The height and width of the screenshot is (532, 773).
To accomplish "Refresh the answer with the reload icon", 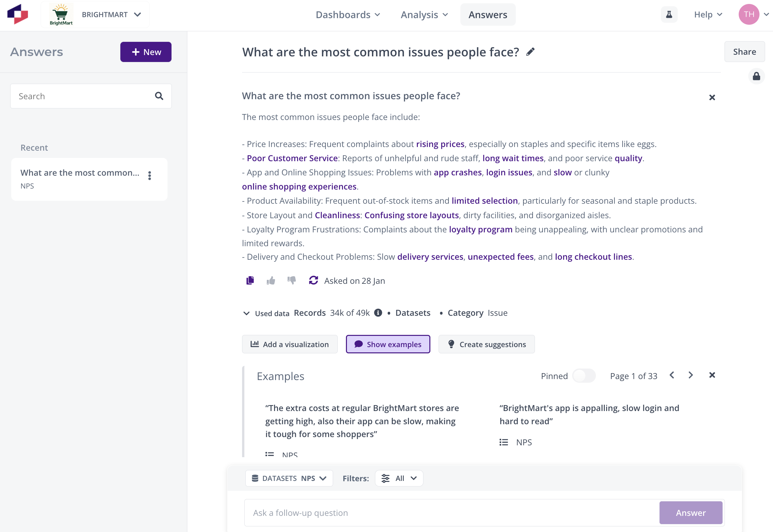I will (x=314, y=281).
